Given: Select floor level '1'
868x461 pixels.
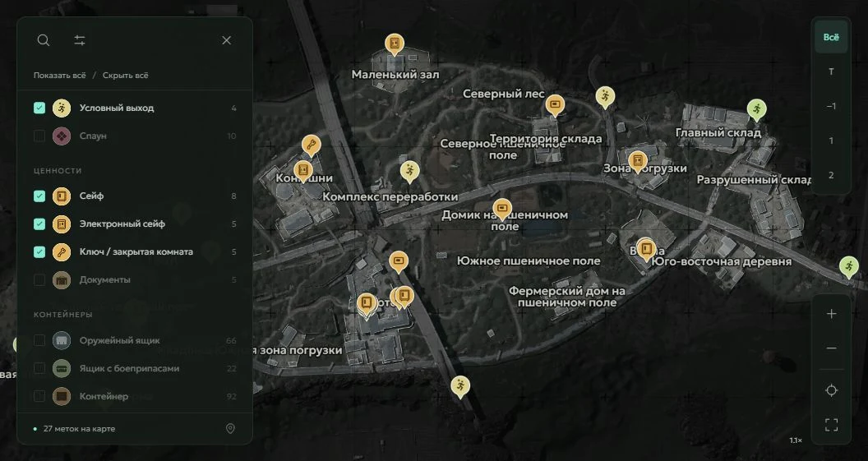Looking at the screenshot, I should 831,141.
